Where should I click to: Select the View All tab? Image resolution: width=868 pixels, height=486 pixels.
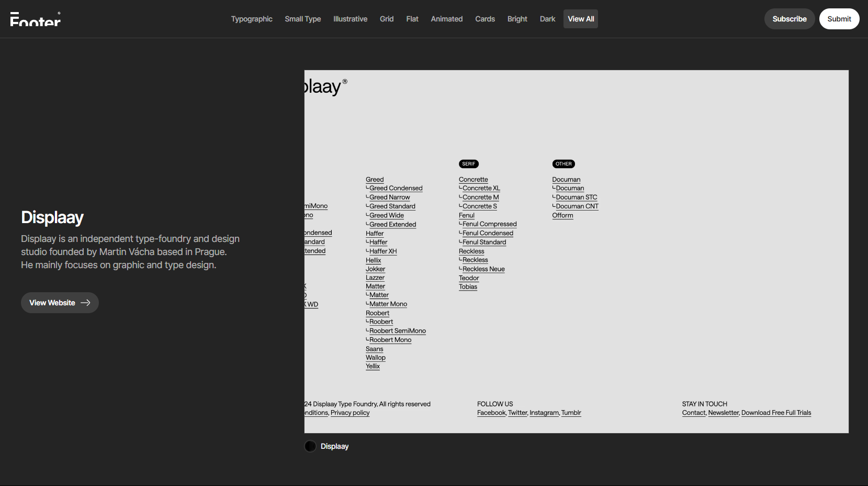coord(581,19)
